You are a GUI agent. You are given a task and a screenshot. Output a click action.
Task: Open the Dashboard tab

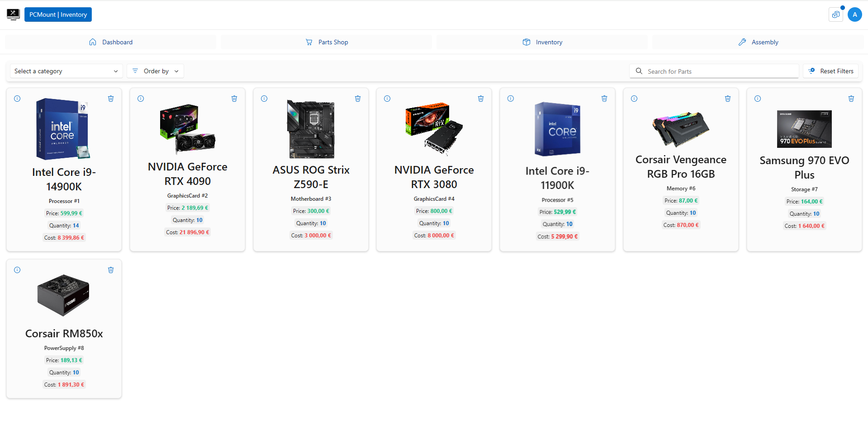tap(111, 42)
